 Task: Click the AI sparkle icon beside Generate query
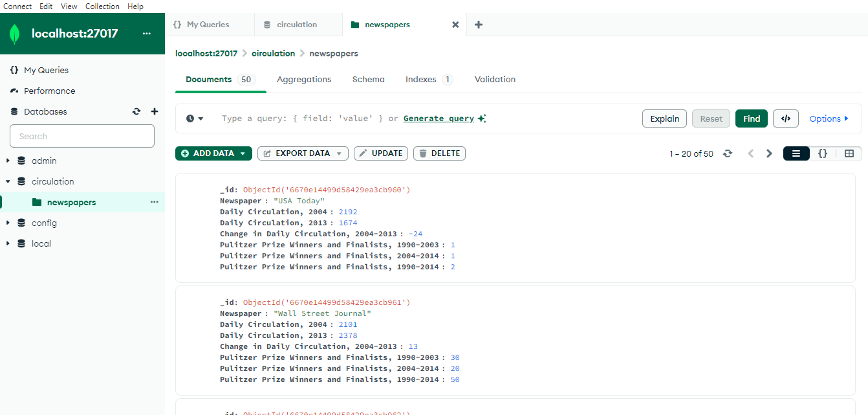pyautogui.click(x=482, y=118)
